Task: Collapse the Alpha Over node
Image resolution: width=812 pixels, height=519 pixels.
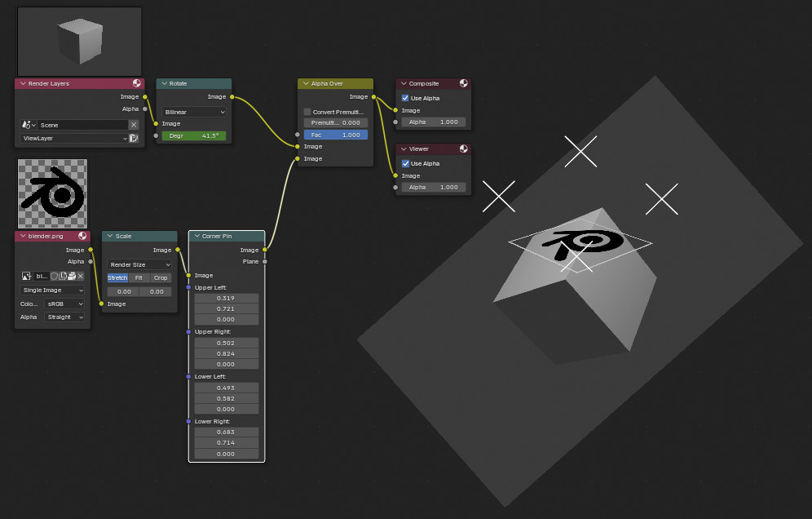Action: (306, 83)
